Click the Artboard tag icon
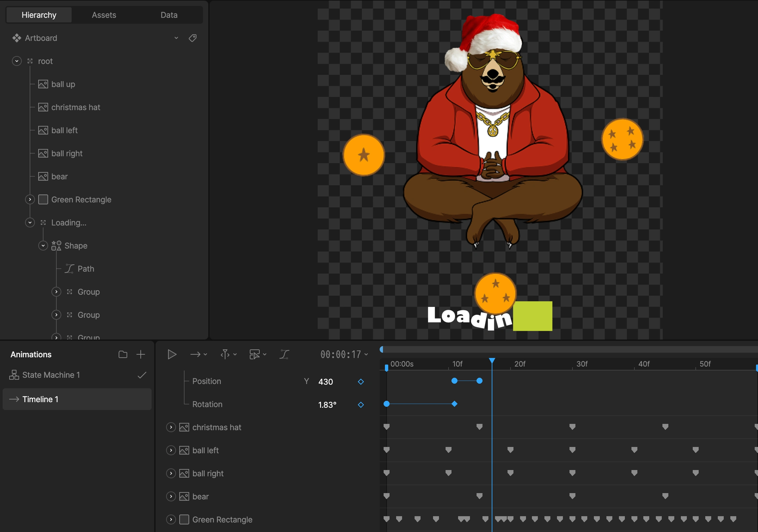Screen dimensions: 758x532 click(192, 38)
